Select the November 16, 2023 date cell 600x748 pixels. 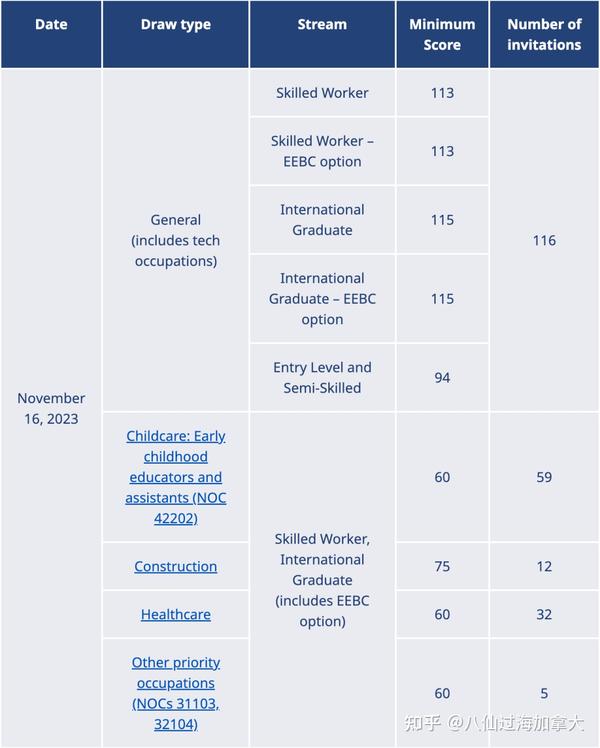coord(51,408)
